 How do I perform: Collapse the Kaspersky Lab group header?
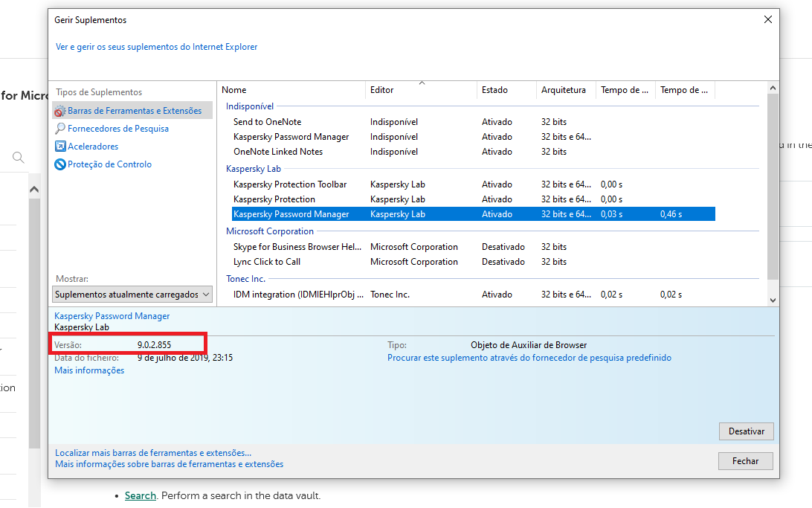(253, 169)
